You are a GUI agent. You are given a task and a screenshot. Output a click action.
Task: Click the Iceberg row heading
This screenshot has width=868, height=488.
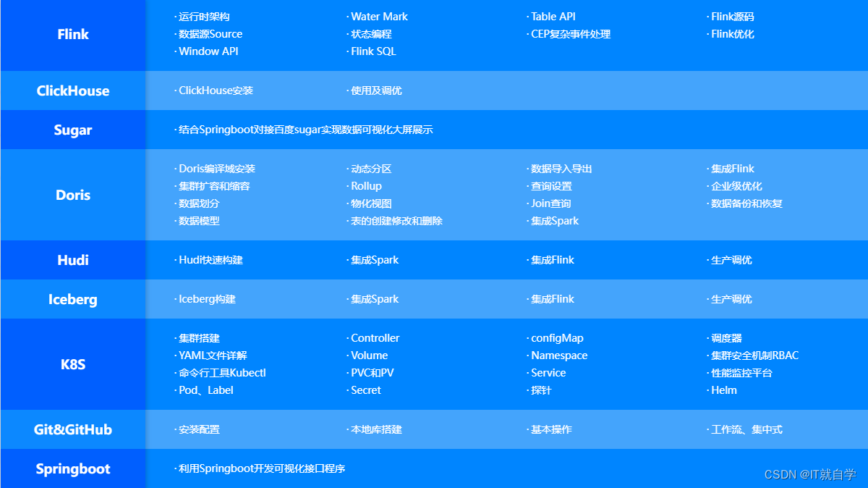[73, 299]
